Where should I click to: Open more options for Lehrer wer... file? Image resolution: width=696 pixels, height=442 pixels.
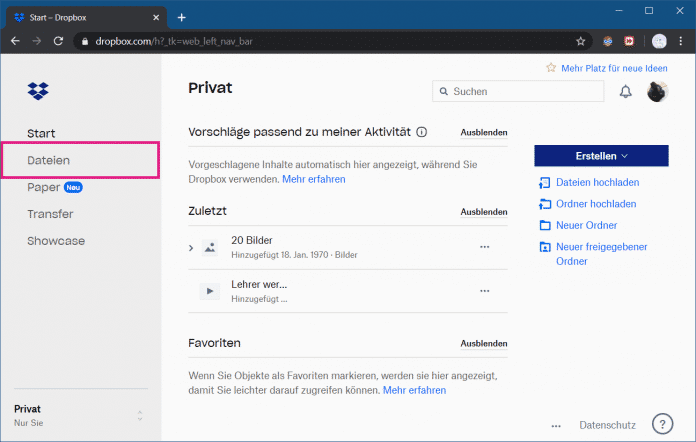485,291
